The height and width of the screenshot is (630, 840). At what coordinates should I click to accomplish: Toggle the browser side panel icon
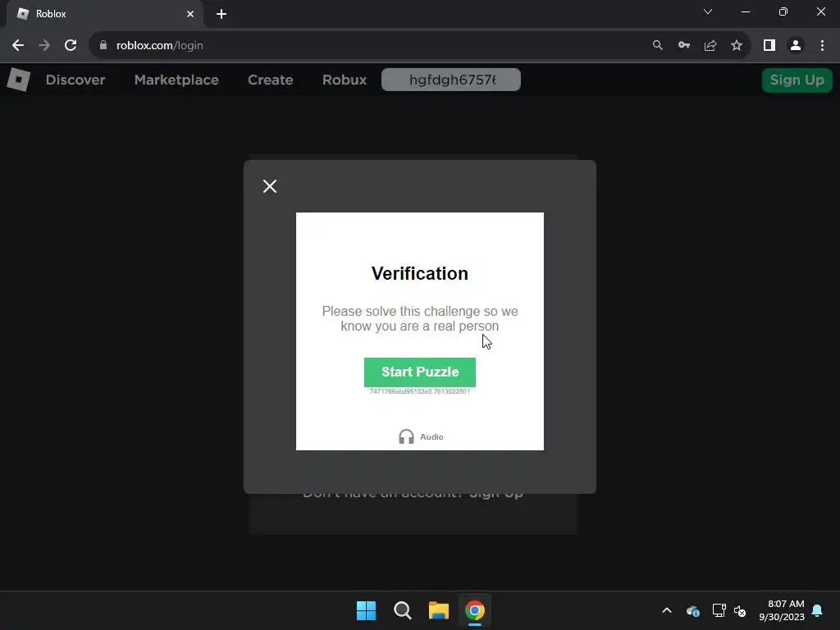coord(769,46)
